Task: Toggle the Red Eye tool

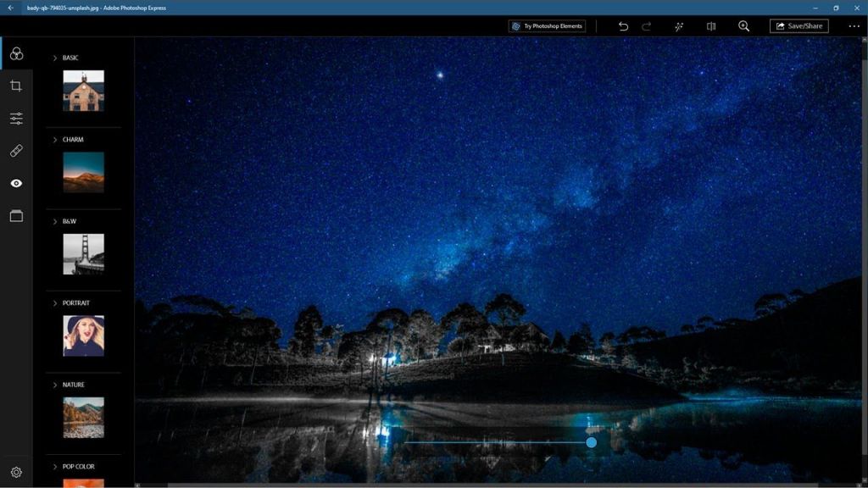Action: [16, 183]
